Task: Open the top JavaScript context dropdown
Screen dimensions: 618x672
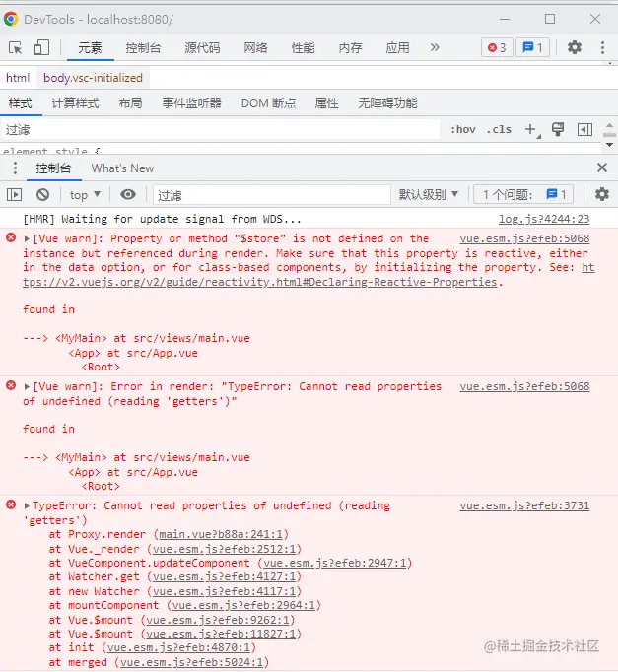Action: tap(85, 195)
